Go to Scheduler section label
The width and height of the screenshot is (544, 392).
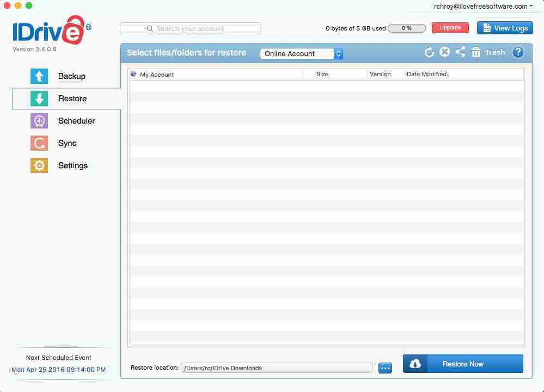click(77, 121)
